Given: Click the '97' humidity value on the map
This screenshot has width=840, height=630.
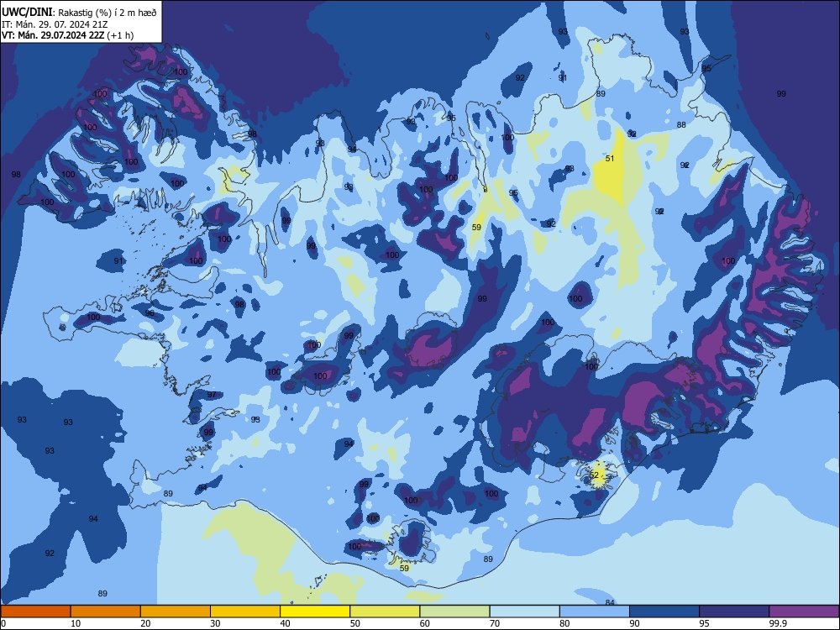Looking at the screenshot, I should [x=212, y=394].
